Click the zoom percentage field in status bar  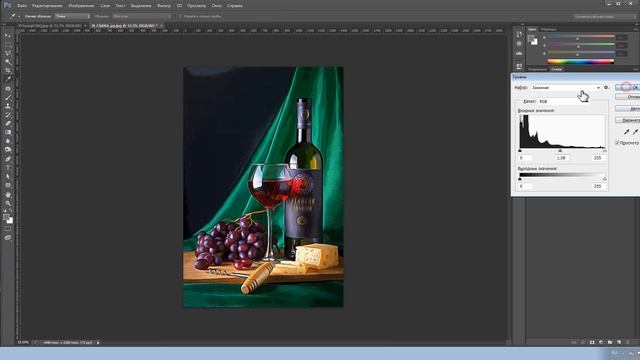tap(23, 342)
